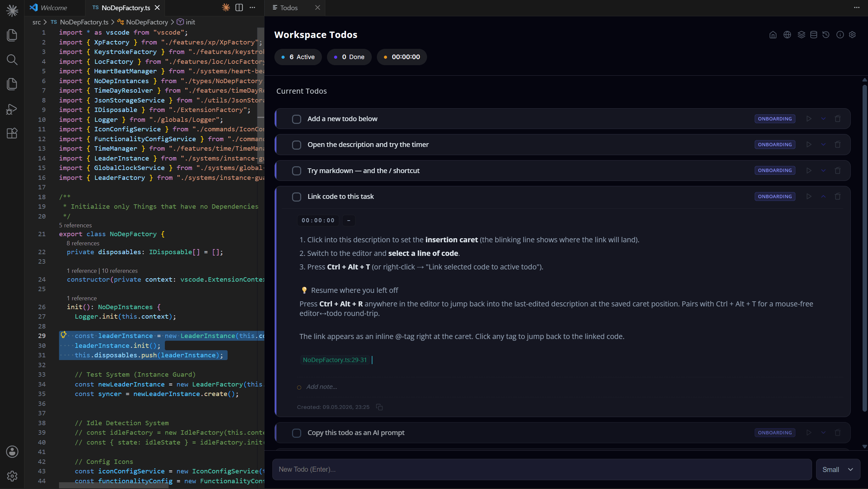Copy the Created timestamp with copy icon
This screenshot has height=489, width=868.
379,407
